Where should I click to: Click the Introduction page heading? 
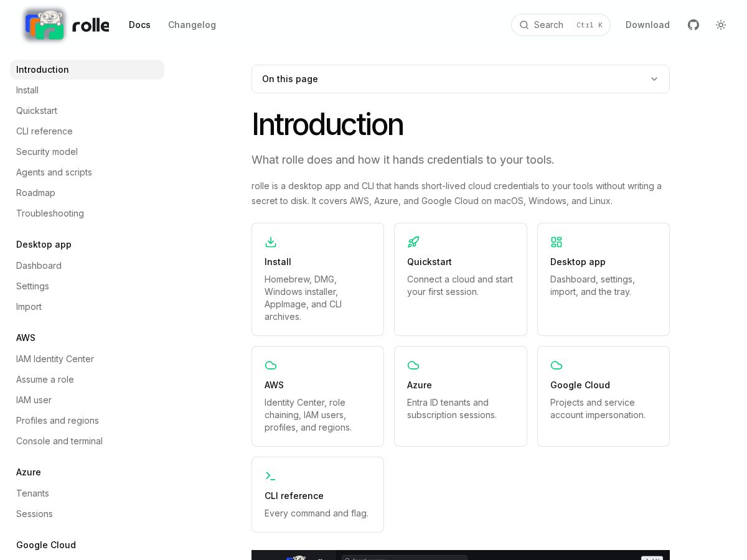[x=327, y=124]
